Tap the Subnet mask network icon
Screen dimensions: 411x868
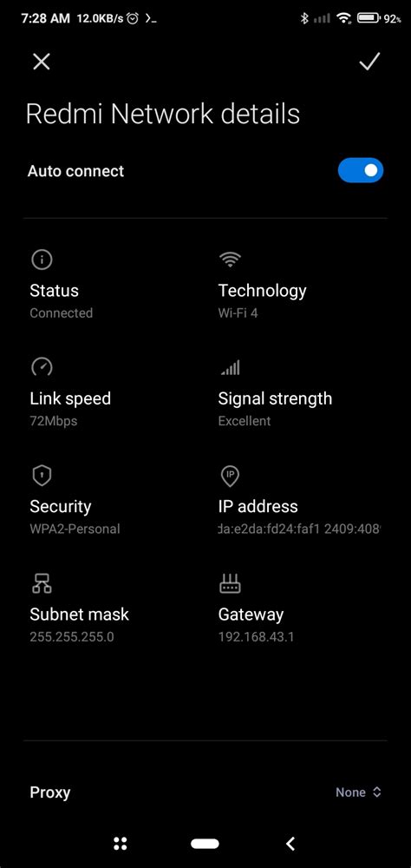[x=42, y=583]
